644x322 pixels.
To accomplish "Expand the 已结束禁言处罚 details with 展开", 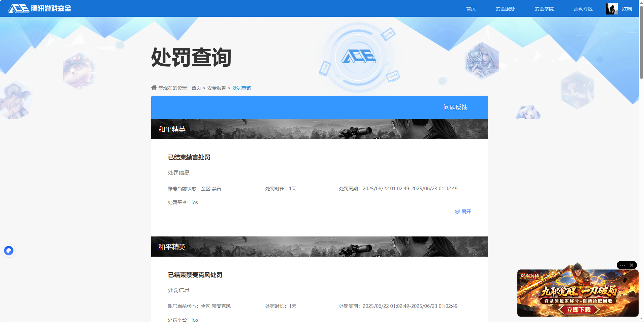I will [463, 212].
